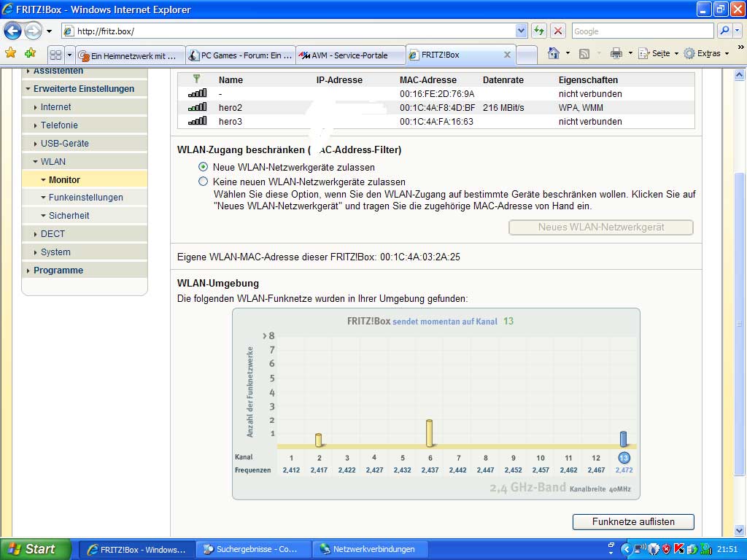Open a new blank tab
The image size is (747, 560).
pos(527,55)
